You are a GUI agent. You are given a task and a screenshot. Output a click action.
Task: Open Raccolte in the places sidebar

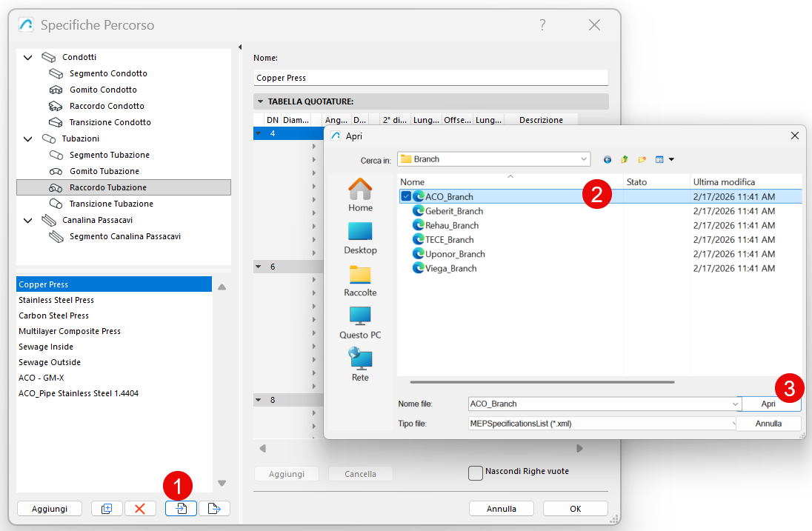pos(360,281)
